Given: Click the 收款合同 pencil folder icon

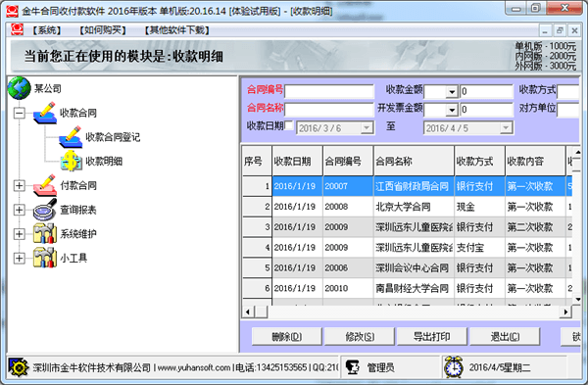Looking at the screenshot, I should tap(45, 113).
